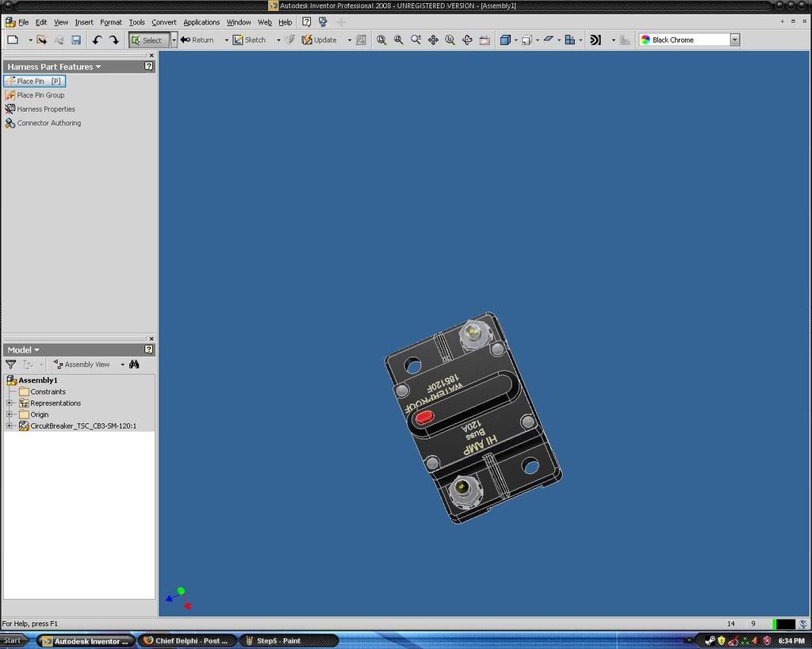
Task: Click the Zoom Selected icon
Action: point(450,40)
